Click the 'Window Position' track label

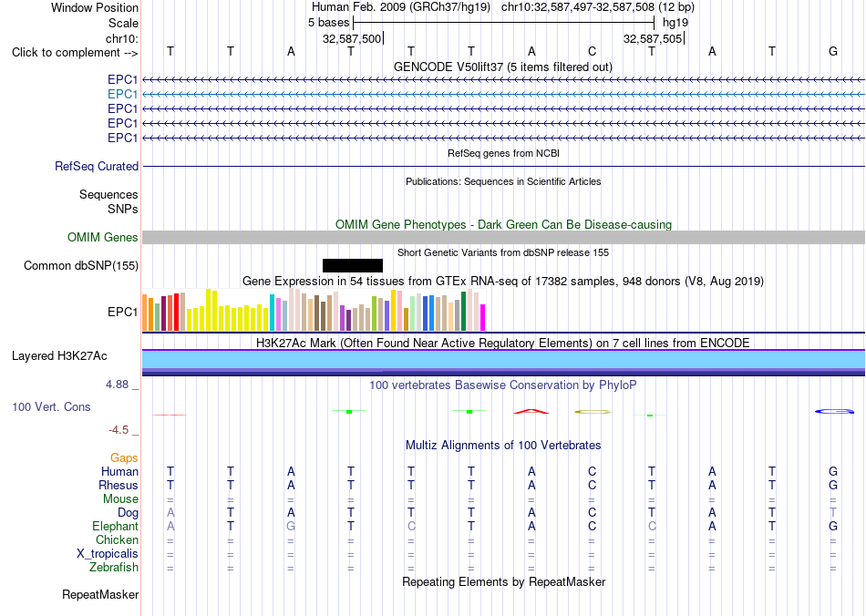(x=95, y=7)
